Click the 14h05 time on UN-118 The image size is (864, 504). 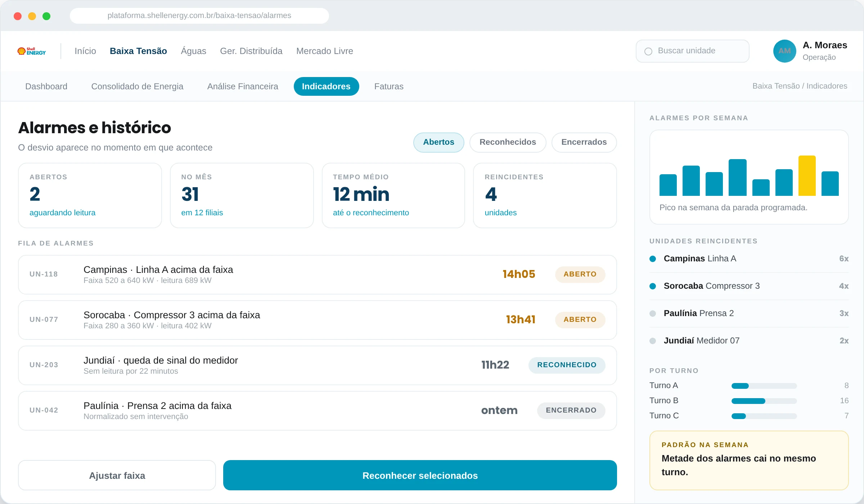tap(519, 274)
